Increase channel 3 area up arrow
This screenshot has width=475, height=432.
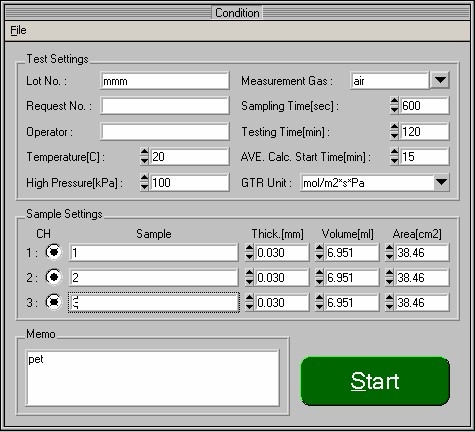tap(389, 298)
